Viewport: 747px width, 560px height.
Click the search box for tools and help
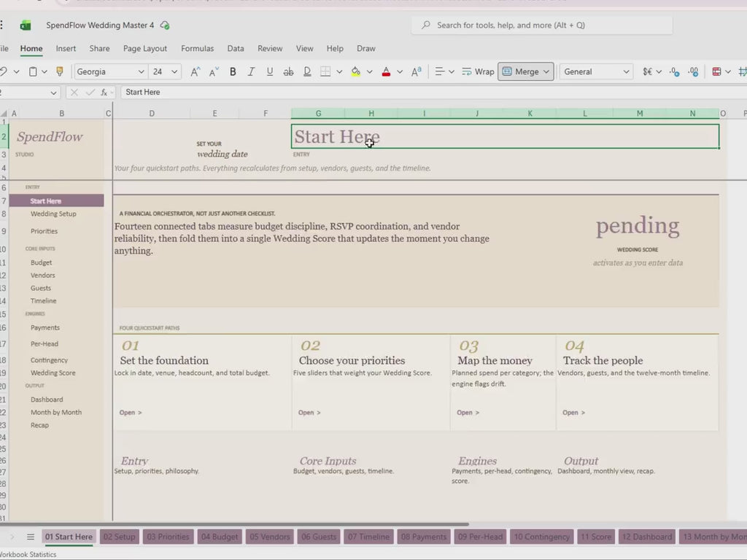(x=542, y=26)
